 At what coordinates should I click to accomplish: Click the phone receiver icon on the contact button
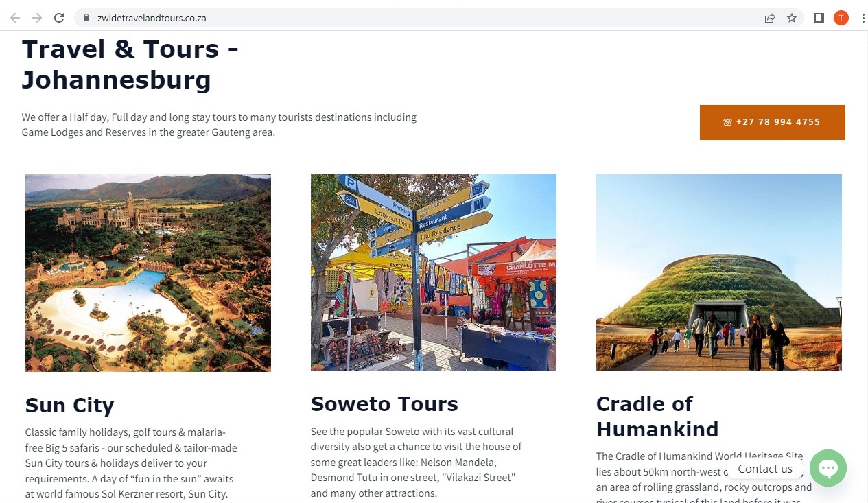click(x=727, y=122)
